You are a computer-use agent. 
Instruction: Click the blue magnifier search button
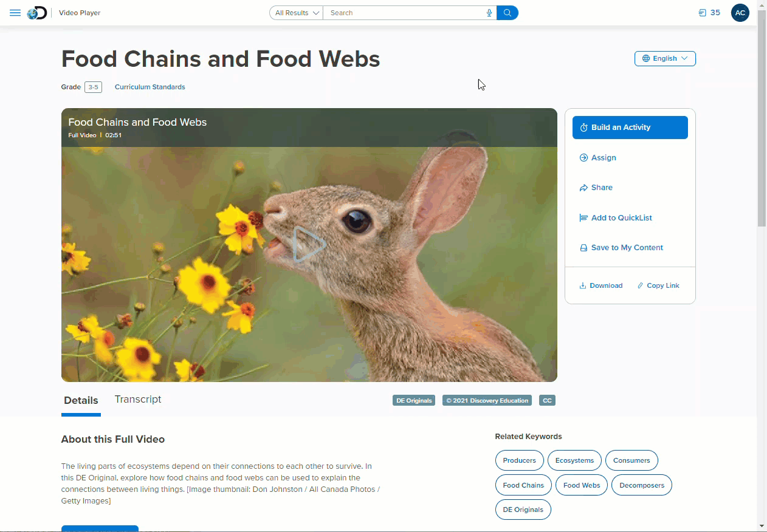pos(507,13)
